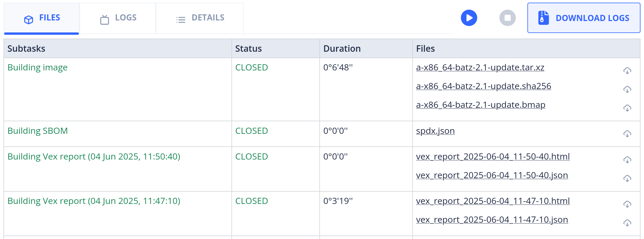Open the spdx.json file link
This screenshot has height=239, width=644.
point(435,131)
